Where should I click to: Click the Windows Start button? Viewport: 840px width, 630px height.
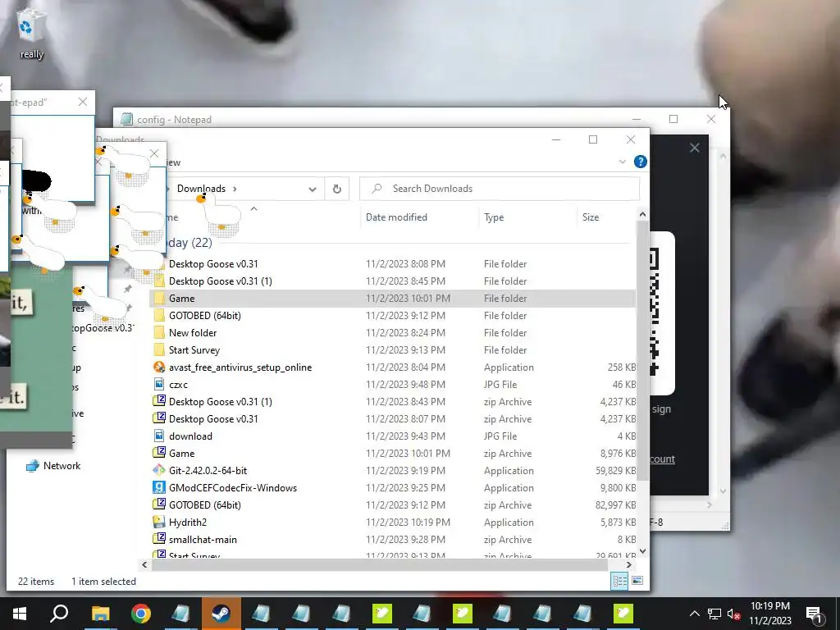[x=20, y=614]
